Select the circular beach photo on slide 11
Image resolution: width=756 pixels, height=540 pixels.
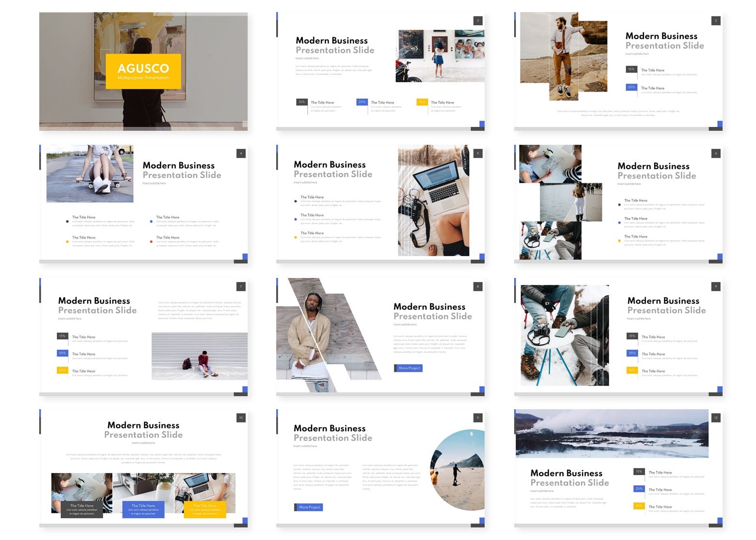pyautogui.click(x=457, y=470)
